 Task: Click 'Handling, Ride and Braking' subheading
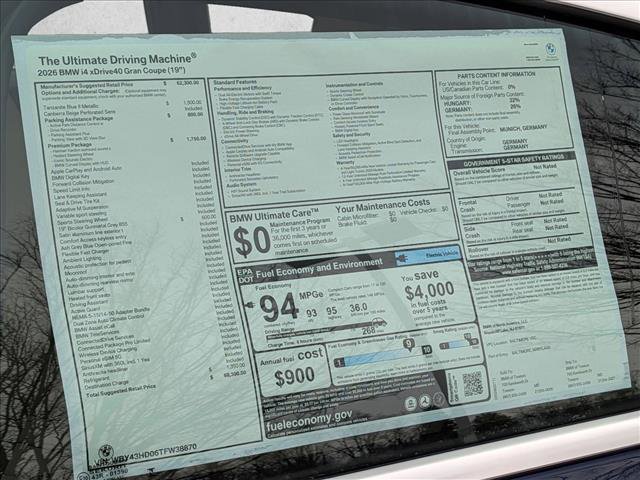(x=245, y=112)
